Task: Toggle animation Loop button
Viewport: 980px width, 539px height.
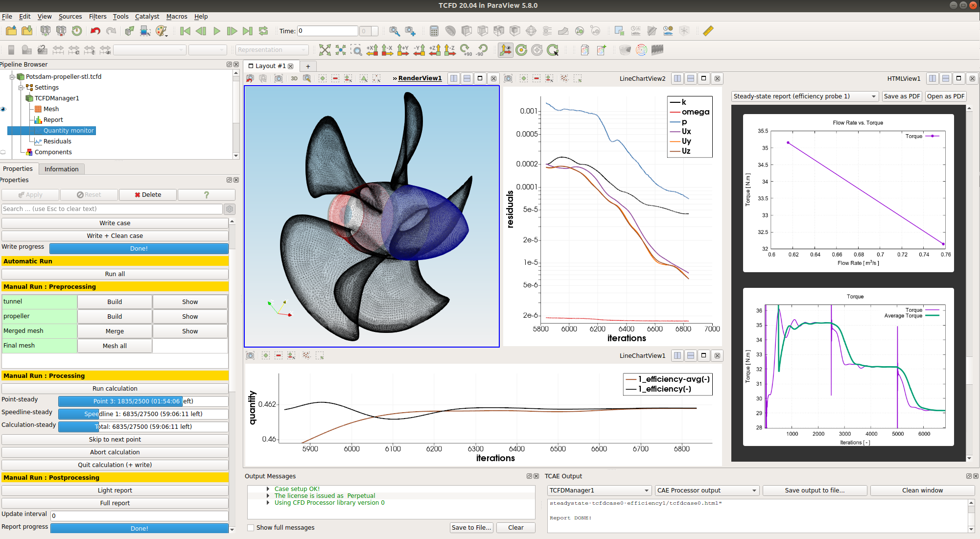Action: [x=263, y=31]
